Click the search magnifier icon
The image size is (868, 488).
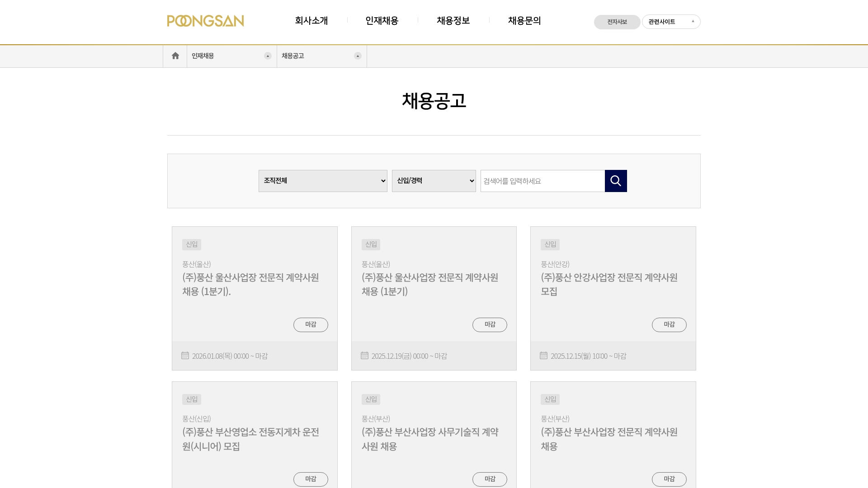pyautogui.click(x=616, y=181)
